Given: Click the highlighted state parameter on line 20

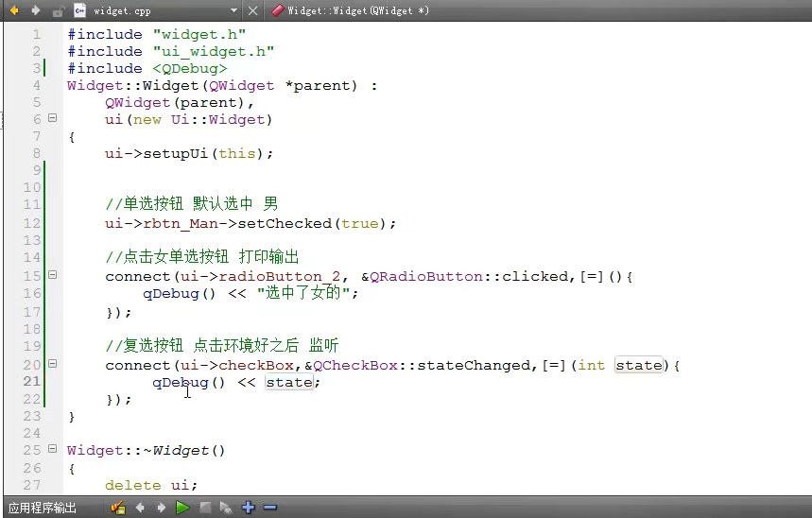Looking at the screenshot, I should pos(638,365).
